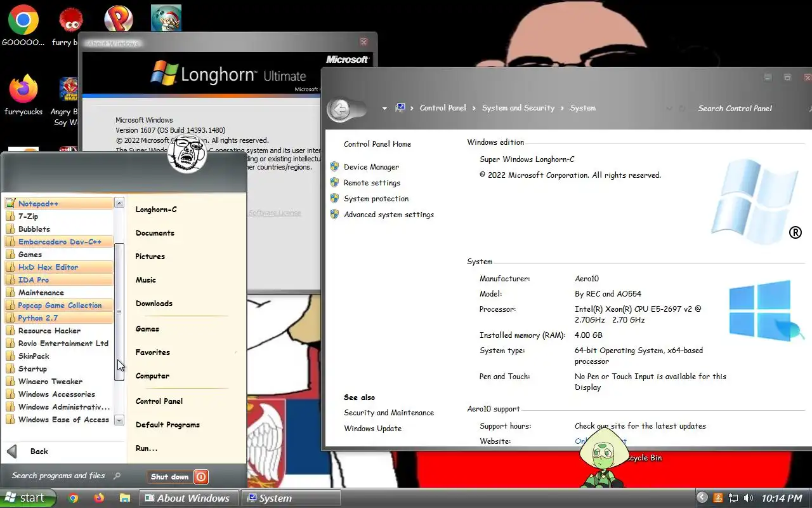Click Control Panel in the breadcrumb
This screenshot has height=508, width=812.
coord(443,108)
